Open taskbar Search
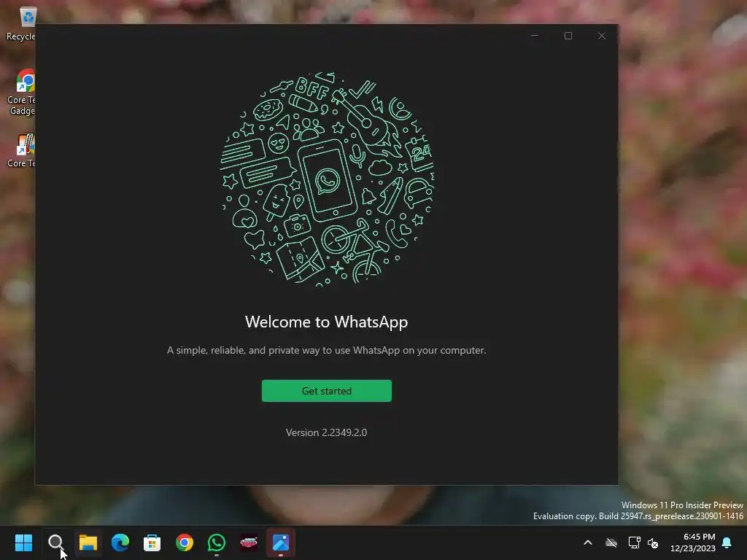The width and height of the screenshot is (747, 560). [55, 542]
